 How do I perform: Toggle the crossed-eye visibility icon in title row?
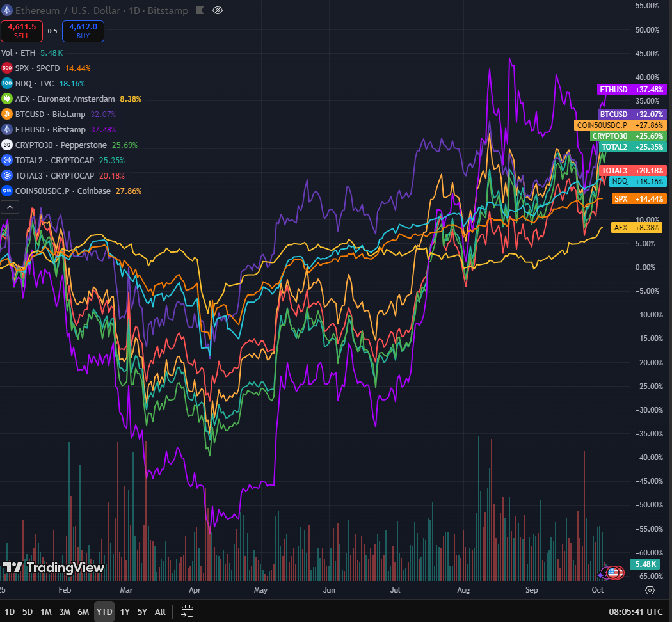pyautogui.click(x=218, y=10)
